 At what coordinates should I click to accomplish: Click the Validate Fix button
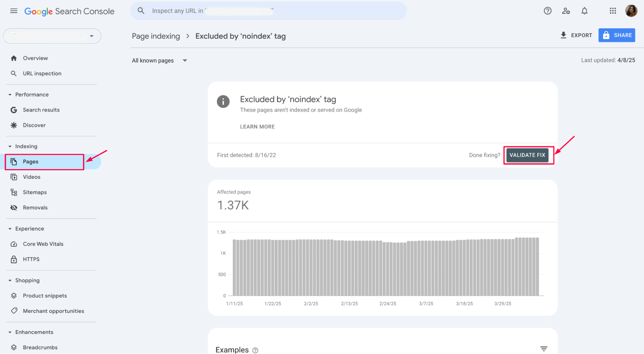(x=527, y=155)
